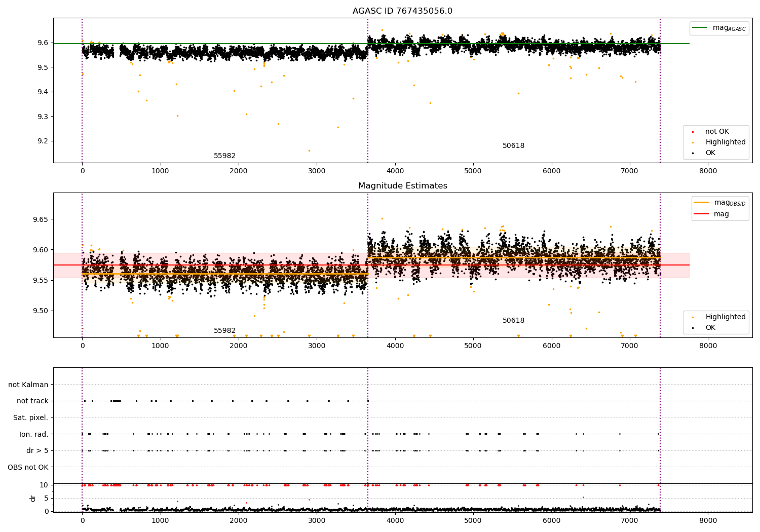
Task: Click the 'Sat. pixel.' axis label
Action: click(x=30, y=418)
